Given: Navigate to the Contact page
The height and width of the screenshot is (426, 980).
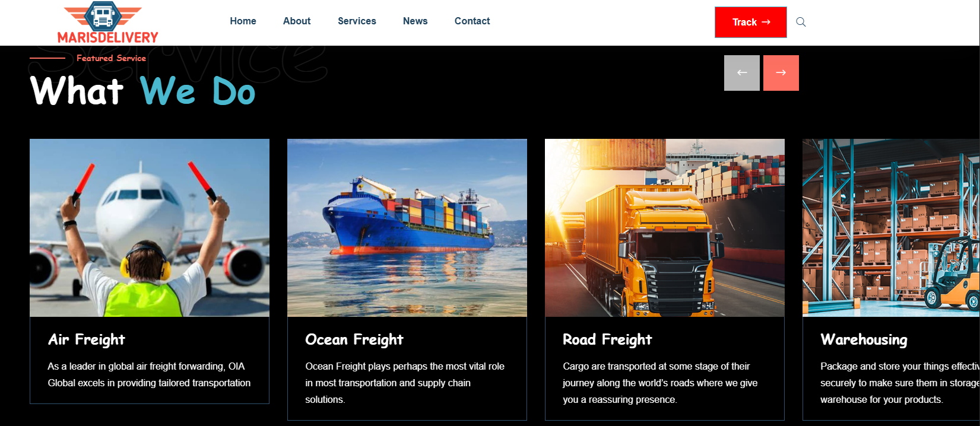Looking at the screenshot, I should [x=472, y=21].
